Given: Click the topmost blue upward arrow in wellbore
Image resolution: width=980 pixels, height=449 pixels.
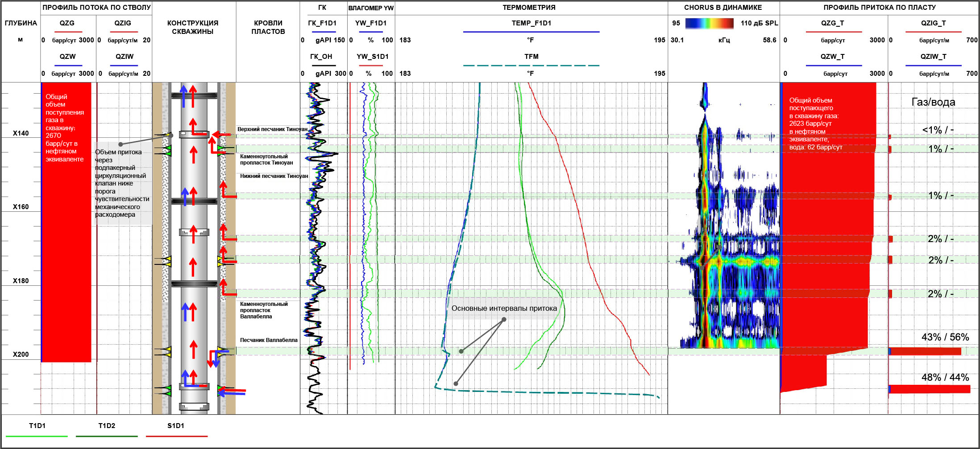Looking at the screenshot, I should click(183, 96).
